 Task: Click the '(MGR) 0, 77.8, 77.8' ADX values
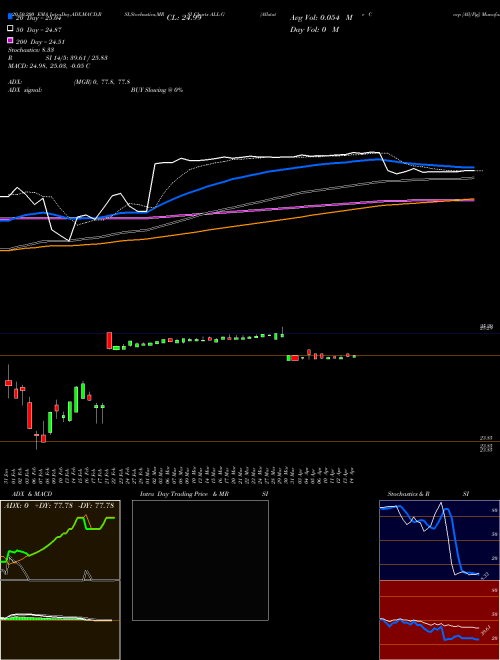click(102, 82)
